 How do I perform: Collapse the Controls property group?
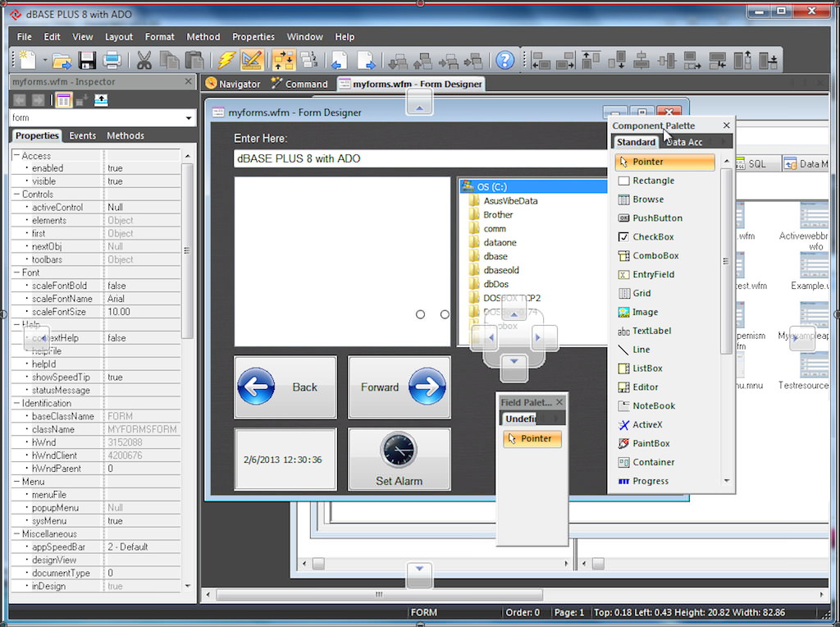click(16, 194)
